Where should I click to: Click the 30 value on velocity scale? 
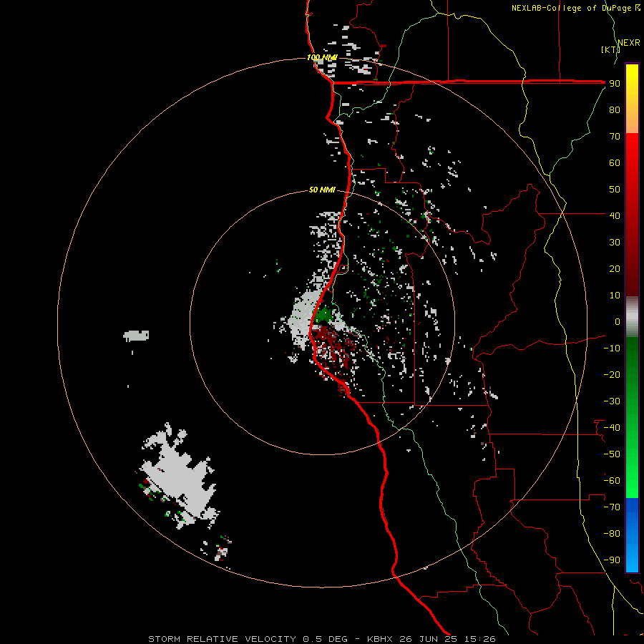tap(615, 243)
